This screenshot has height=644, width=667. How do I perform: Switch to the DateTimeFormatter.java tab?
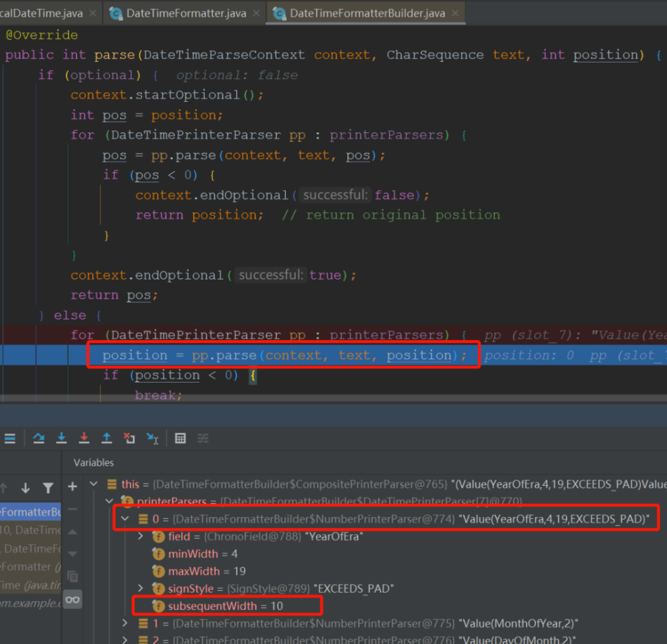186,13
